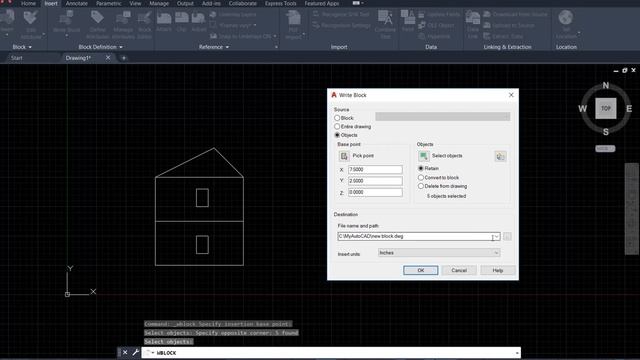Expand the Block Definition panel dropdown
The image size is (640, 360).
pos(100,47)
